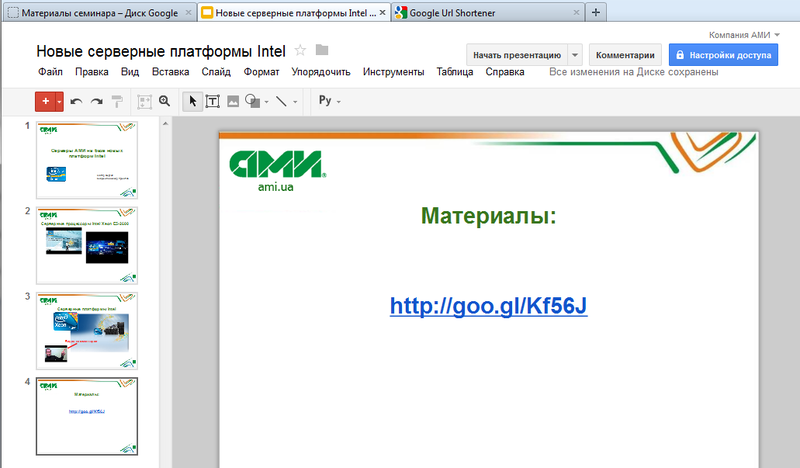Open the Комментарии panel
Viewport: 800px width, 468px height.
pos(625,55)
